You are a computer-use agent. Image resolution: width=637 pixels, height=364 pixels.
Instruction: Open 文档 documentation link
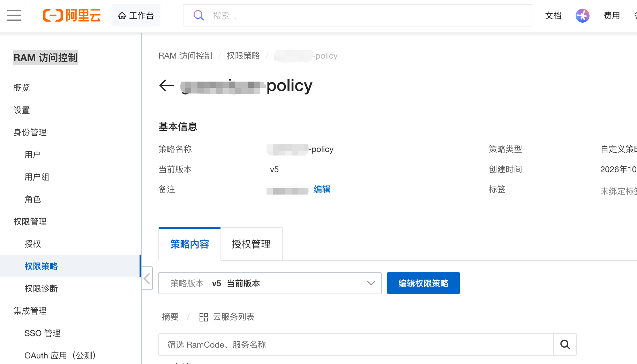tap(553, 16)
